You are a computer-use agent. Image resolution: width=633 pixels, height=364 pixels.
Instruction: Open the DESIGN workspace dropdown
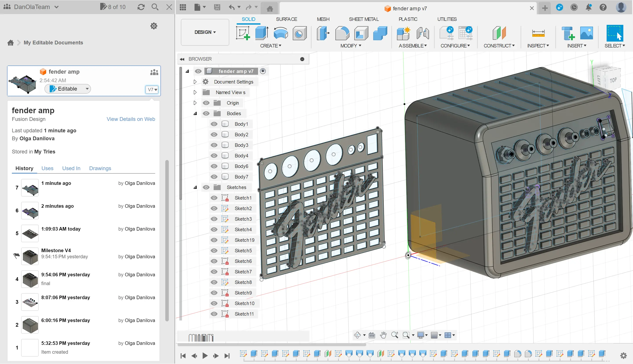pos(205,32)
